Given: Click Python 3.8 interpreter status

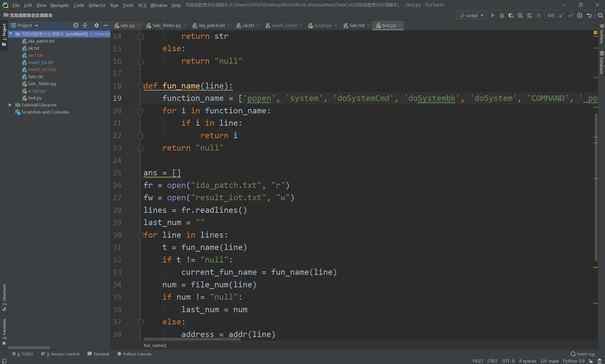Looking at the screenshot, I should [573, 361].
